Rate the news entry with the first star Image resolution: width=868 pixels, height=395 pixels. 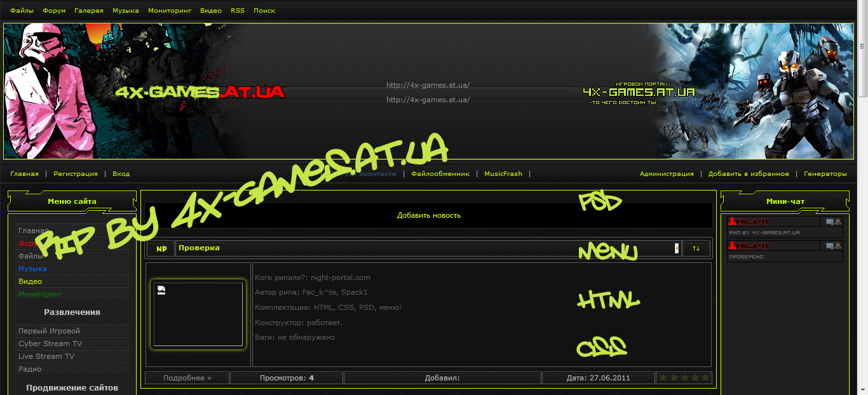tap(663, 378)
